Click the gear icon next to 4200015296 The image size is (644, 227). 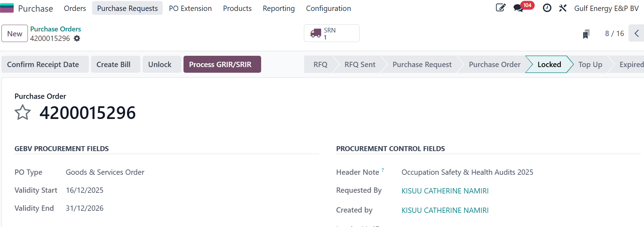pyautogui.click(x=77, y=38)
